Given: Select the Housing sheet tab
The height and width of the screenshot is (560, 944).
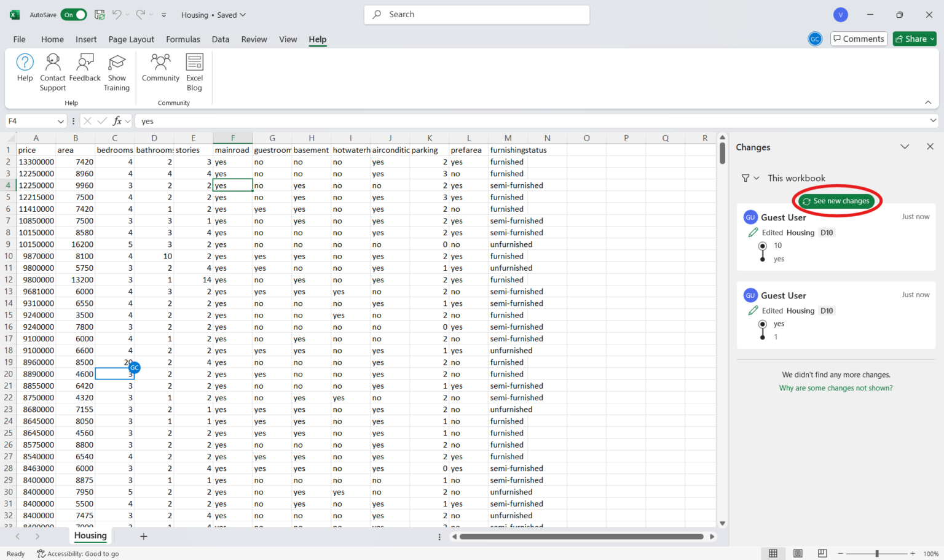Looking at the screenshot, I should pyautogui.click(x=90, y=535).
